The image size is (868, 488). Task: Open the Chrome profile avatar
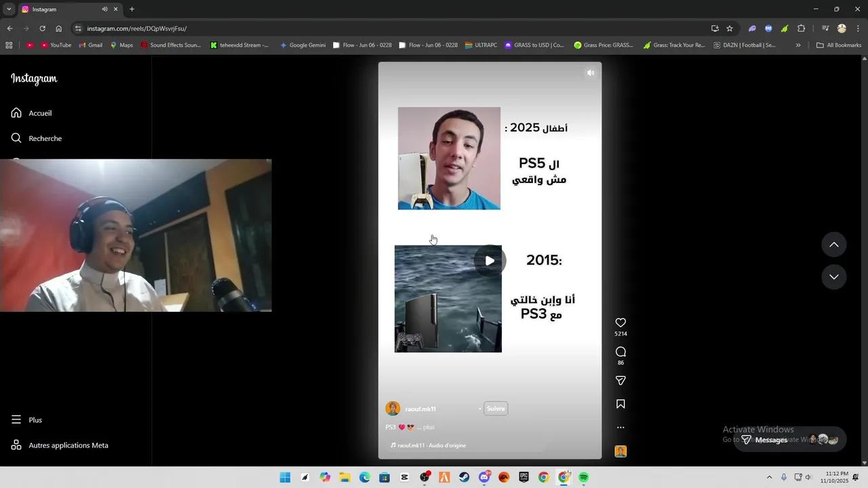click(842, 28)
